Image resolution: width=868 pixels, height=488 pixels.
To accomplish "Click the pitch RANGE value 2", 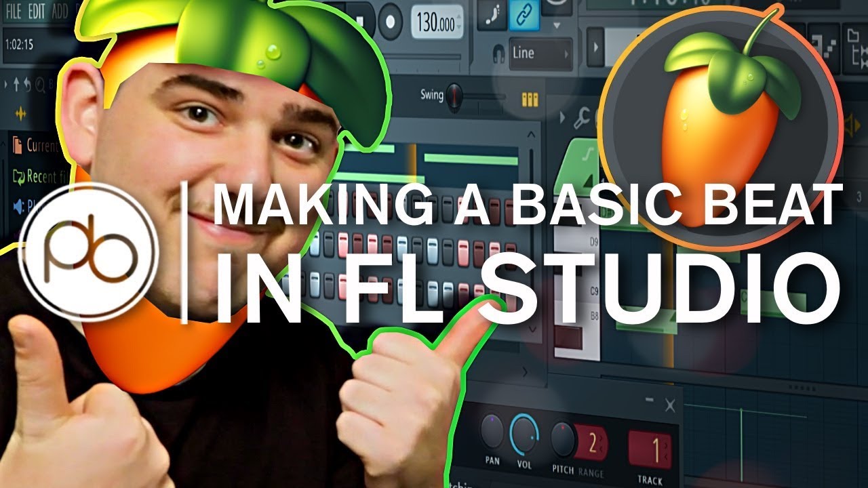I will (x=591, y=444).
